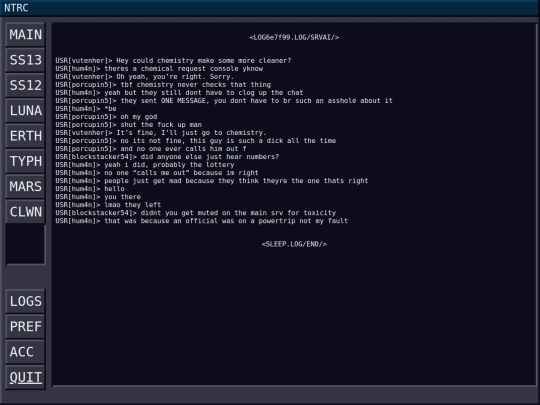540x405 pixels.
Task: Switch to the CLWN channel
Action: [x=25, y=212]
